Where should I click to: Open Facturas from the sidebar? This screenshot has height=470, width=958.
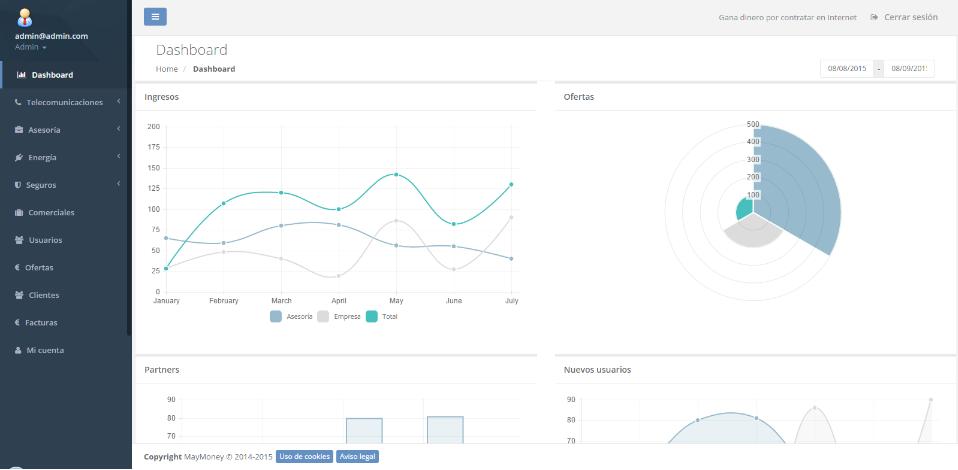tap(66, 323)
